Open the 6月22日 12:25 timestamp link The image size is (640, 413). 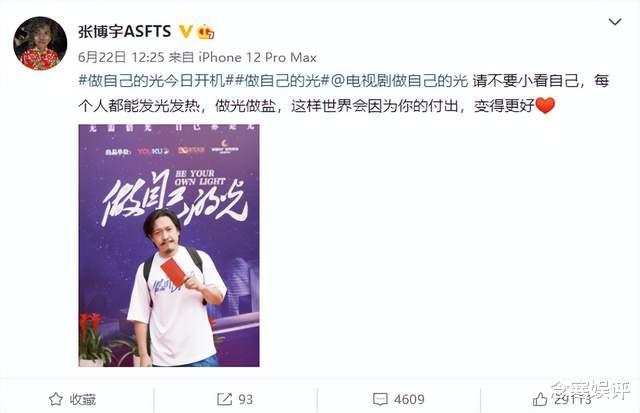[x=121, y=57]
